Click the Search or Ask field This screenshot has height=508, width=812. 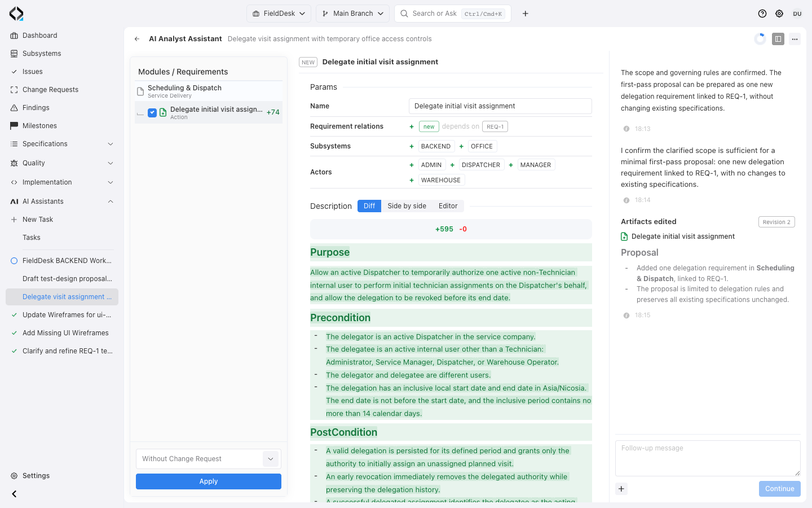click(453, 14)
